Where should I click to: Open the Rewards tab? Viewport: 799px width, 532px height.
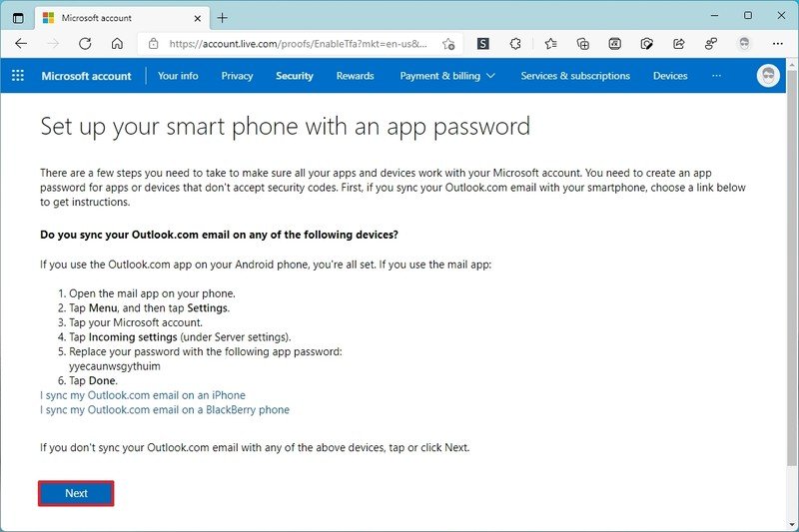pyautogui.click(x=356, y=76)
